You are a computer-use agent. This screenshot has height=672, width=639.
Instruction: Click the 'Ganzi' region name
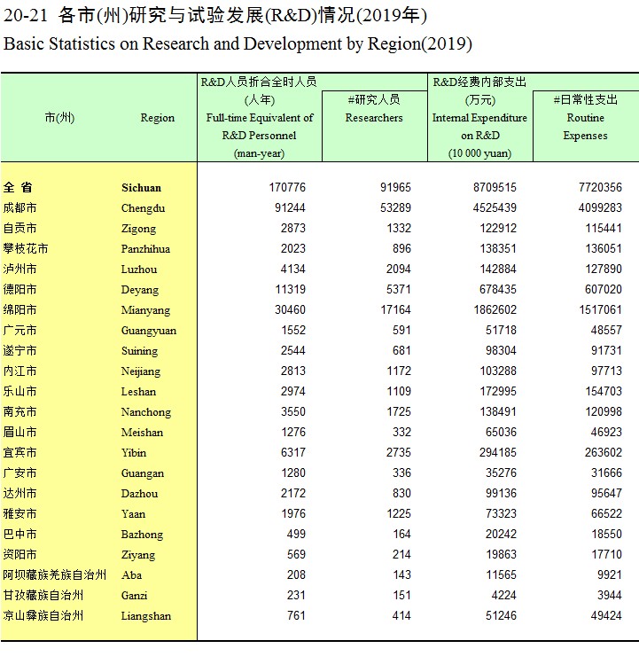[134, 596]
